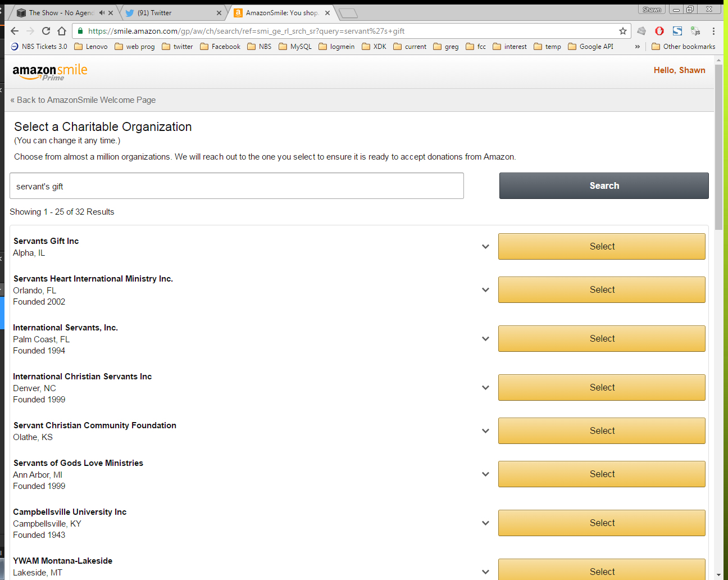The image size is (728, 580).
Task: Open the interest bookmark folder
Action: 509,47
